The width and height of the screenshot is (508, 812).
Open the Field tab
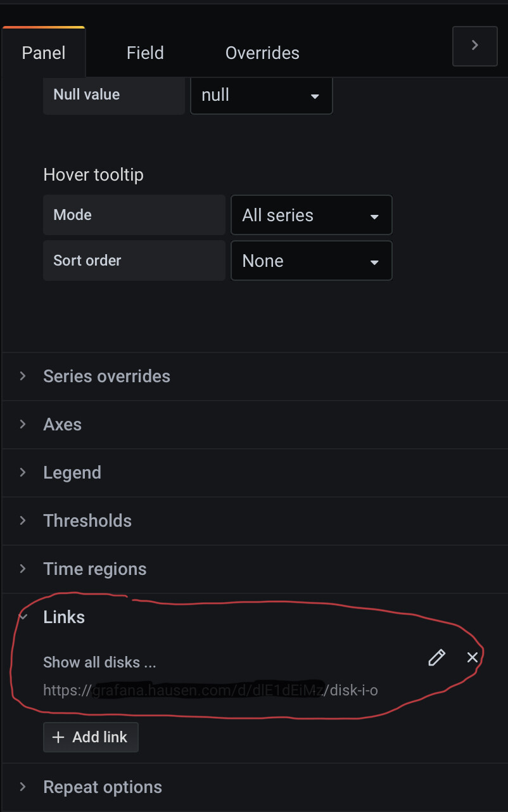(x=145, y=53)
